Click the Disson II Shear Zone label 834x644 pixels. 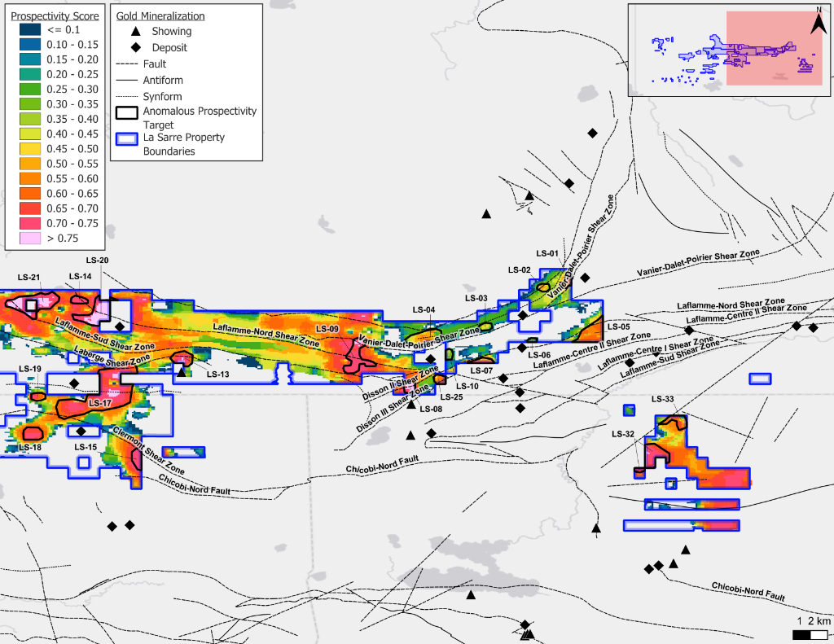[x=401, y=383]
